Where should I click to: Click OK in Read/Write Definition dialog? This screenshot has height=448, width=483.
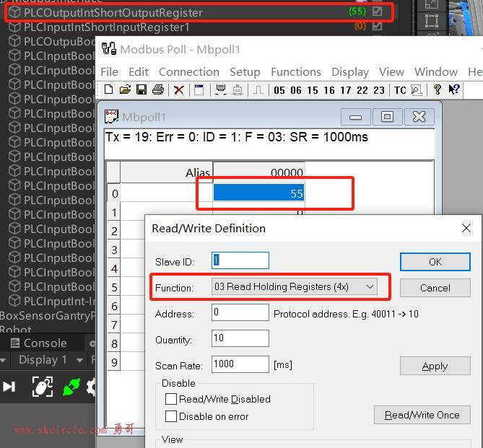tap(435, 262)
